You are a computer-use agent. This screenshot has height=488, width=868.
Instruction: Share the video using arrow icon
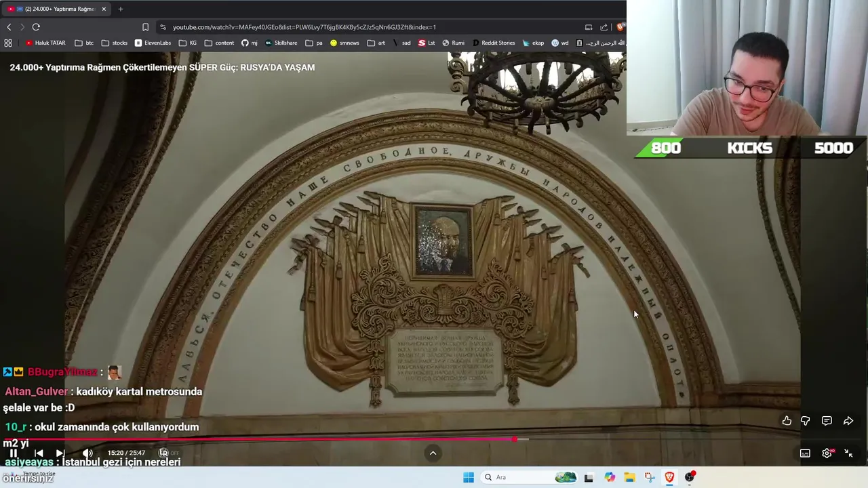coord(848,421)
